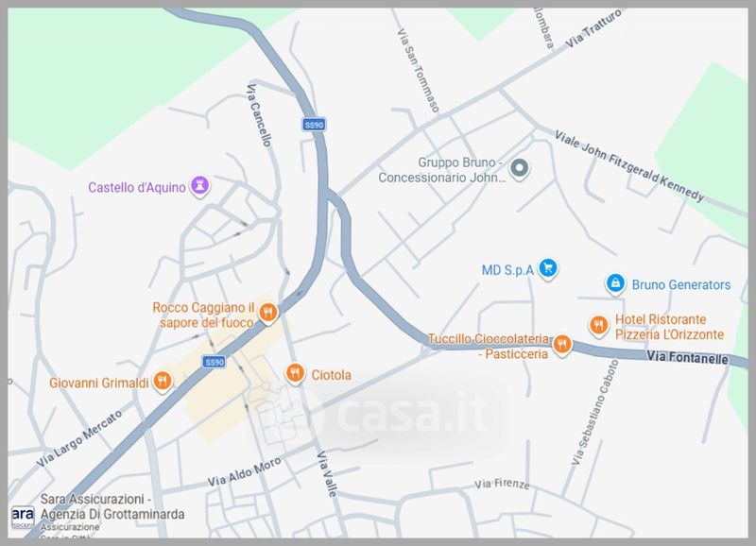Click the Bruno Generators text label
The image size is (756, 546).
click(x=680, y=284)
